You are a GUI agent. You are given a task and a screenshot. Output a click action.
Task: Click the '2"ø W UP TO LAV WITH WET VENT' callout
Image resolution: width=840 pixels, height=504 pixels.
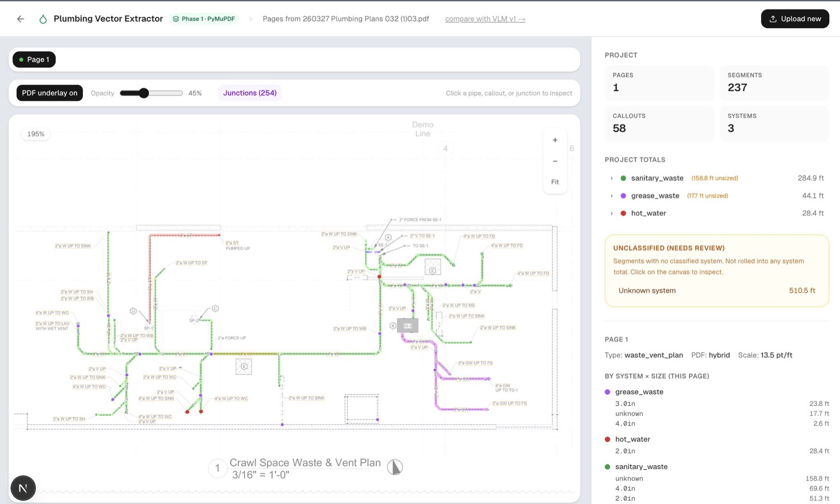(x=52, y=326)
